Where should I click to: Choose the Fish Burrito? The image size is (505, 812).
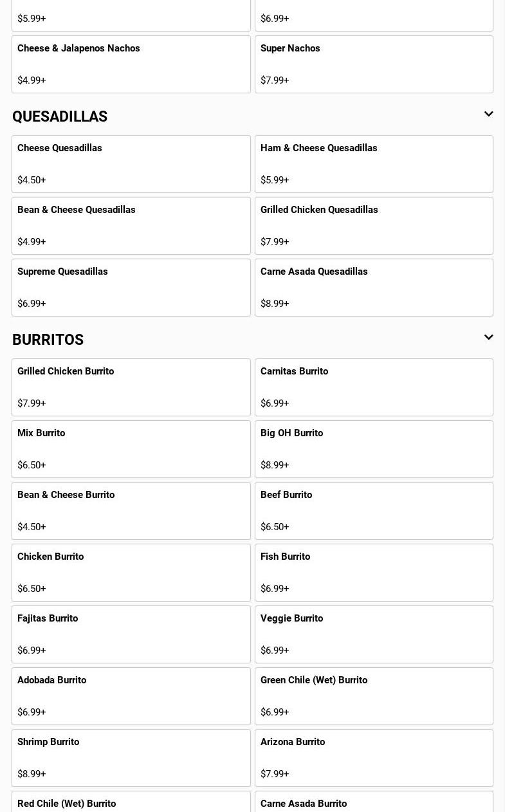point(374,573)
